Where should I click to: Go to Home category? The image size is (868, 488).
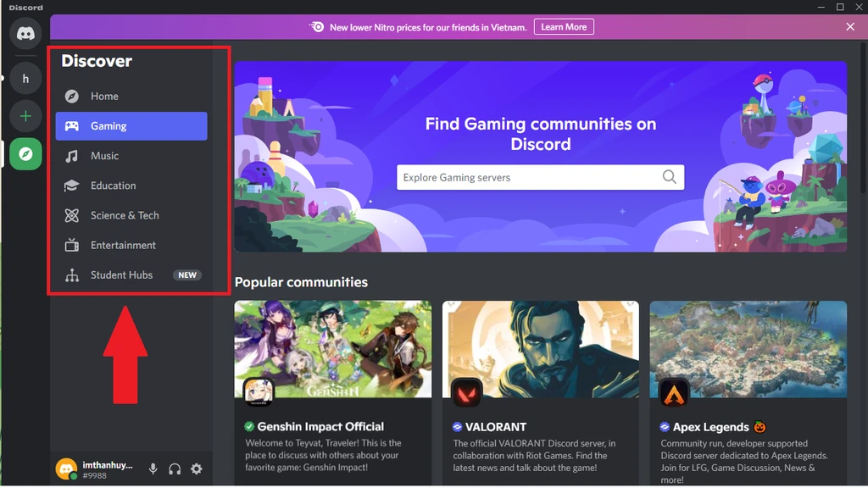[x=131, y=97]
